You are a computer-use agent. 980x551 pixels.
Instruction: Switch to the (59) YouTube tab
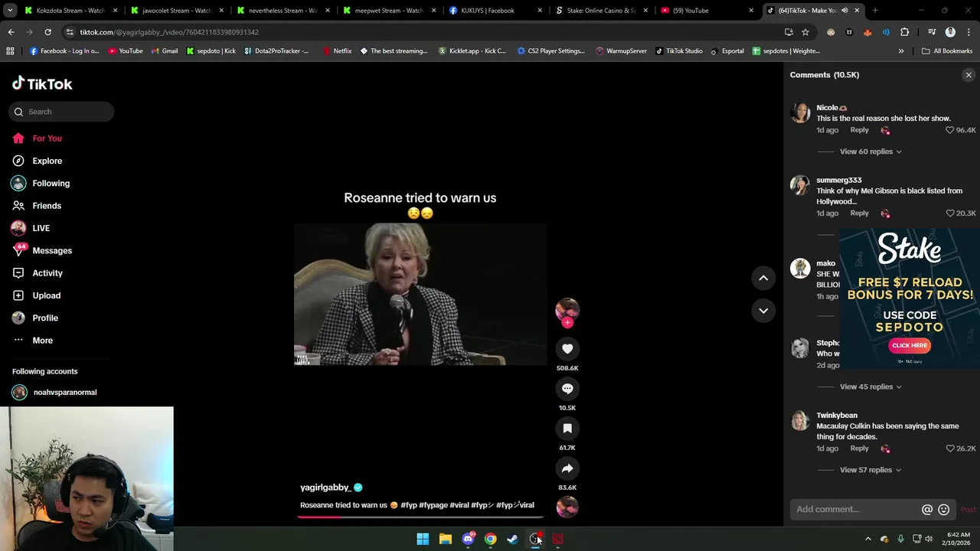pyautogui.click(x=707, y=11)
